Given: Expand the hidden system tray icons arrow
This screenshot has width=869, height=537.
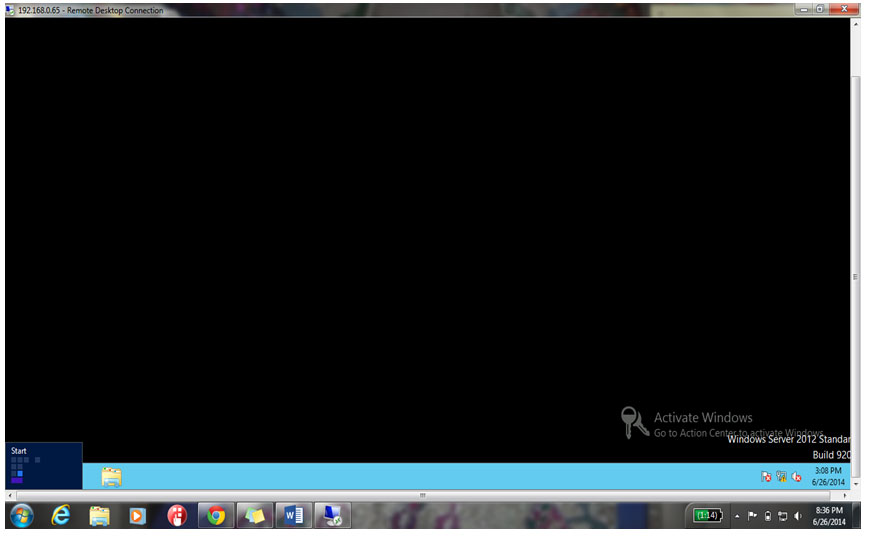Looking at the screenshot, I should tap(737, 516).
